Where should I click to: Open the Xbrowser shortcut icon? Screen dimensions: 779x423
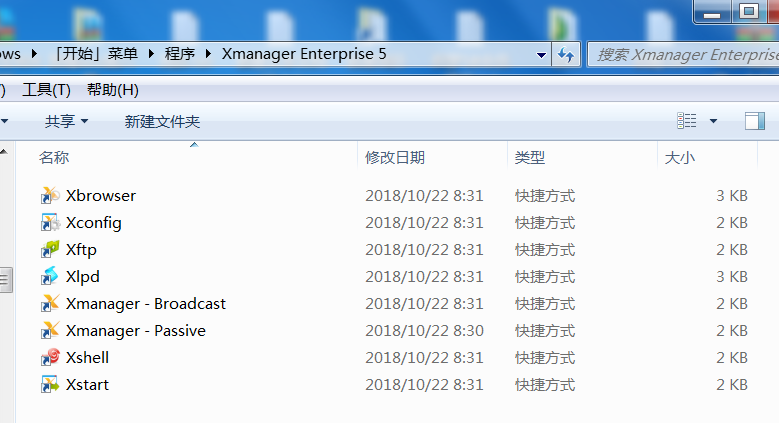pyautogui.click(x=50, y=195)
